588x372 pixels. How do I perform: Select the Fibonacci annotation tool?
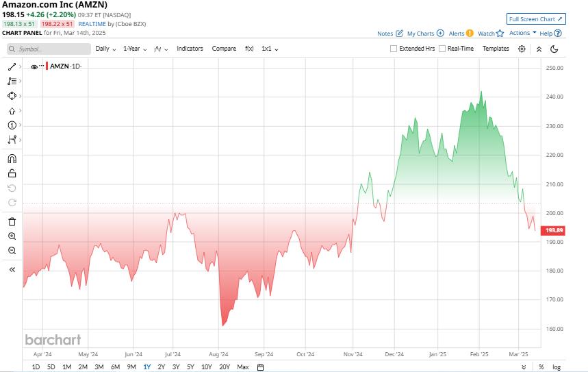tap(12, 81)
